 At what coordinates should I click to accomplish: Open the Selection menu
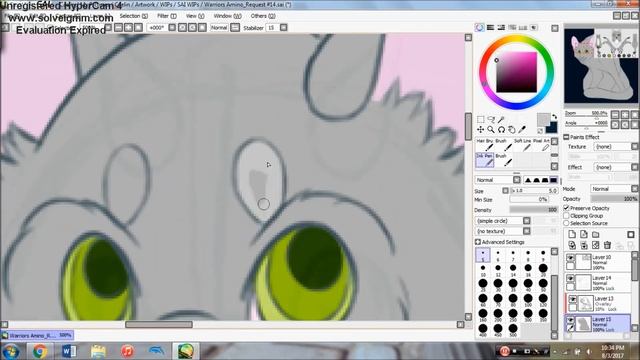(x=133, y=16)
